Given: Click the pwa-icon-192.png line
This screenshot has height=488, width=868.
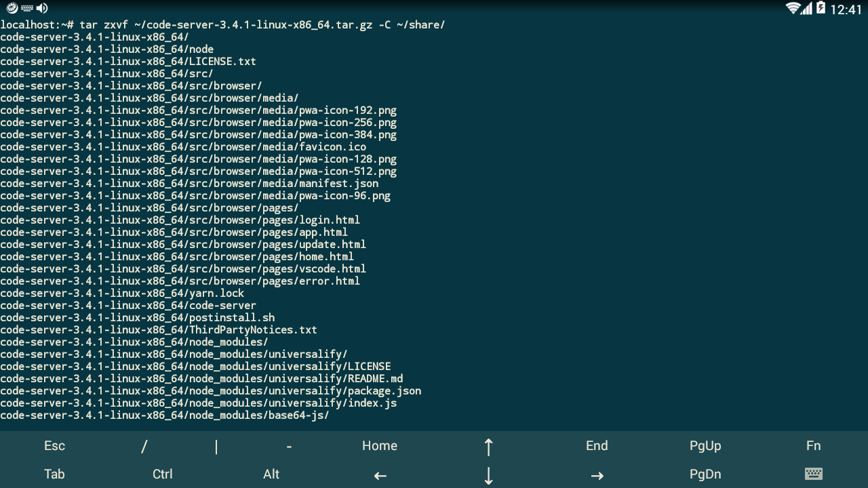Looking at the screenshot, I should (198, 110).
